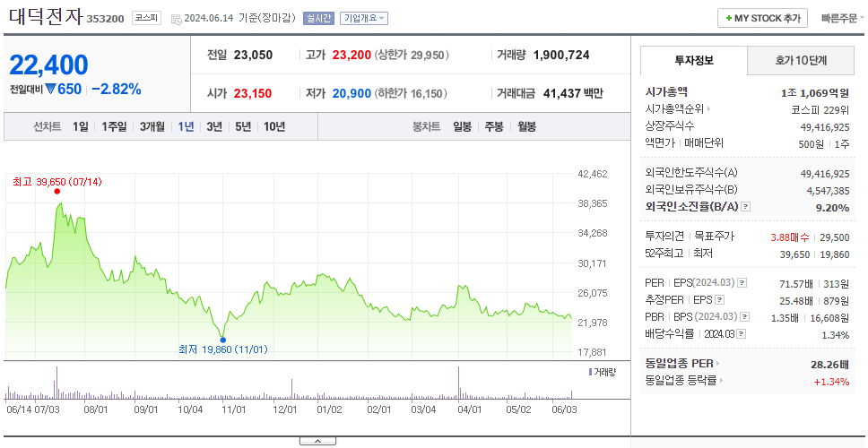The height and width of the screenshot is (448, 868).
Task: Click the 하한가 16,150 text
Action: tap(410, 93)
